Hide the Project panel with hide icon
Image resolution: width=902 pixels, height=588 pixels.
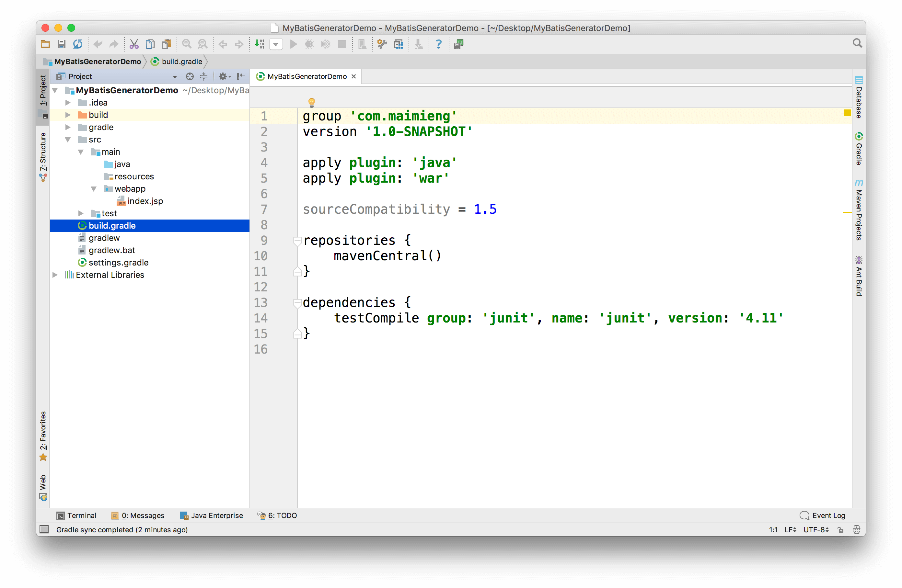pyautogui.click(x=241, y=76)
